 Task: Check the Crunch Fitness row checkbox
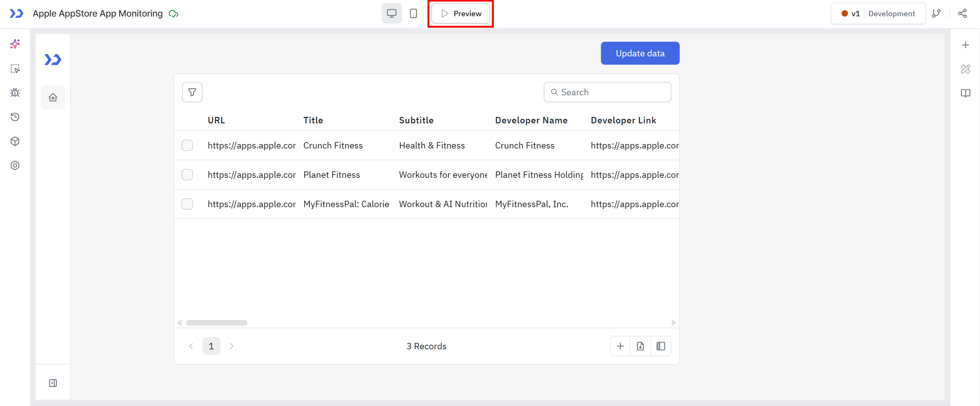click(187, 146)
